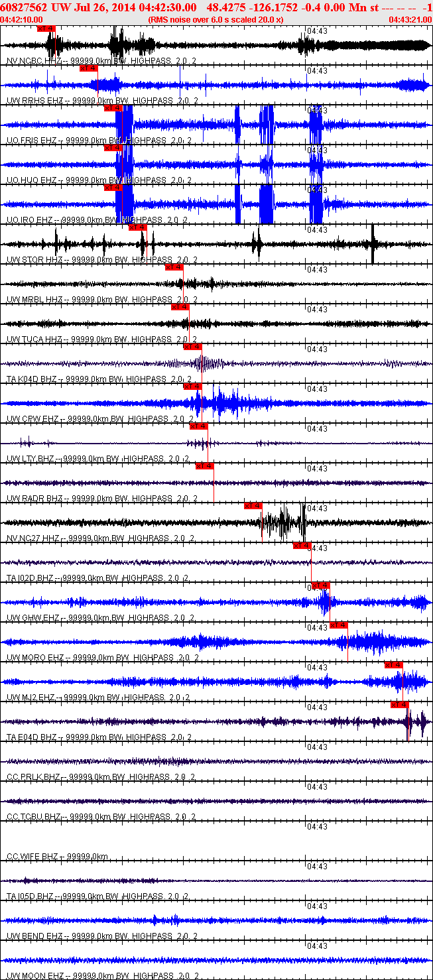The image size is (433, 980).
Task: Click the 'NV NC27 HHZ' station label
Action: click(x=33, y=538)
